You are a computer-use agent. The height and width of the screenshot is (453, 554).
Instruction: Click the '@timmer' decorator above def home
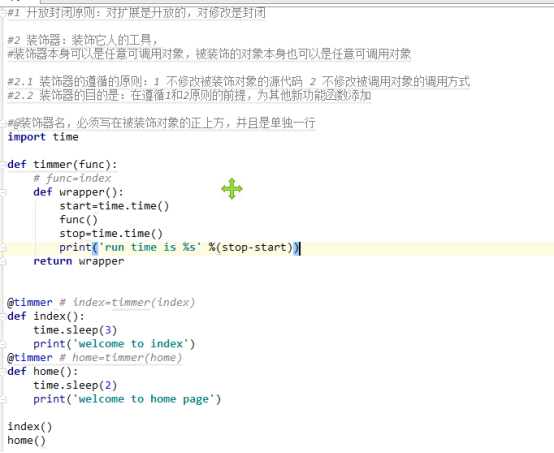click(x=30, y=358)
